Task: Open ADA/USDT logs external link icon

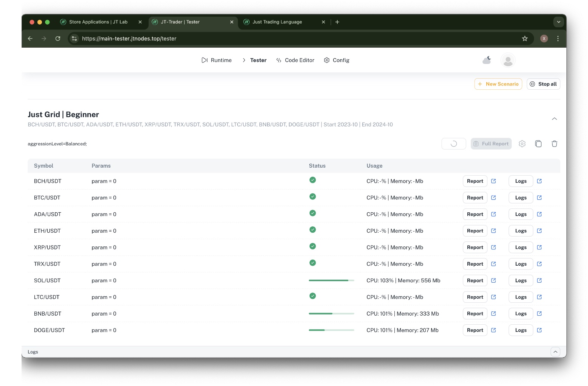Action: point(539,214)
